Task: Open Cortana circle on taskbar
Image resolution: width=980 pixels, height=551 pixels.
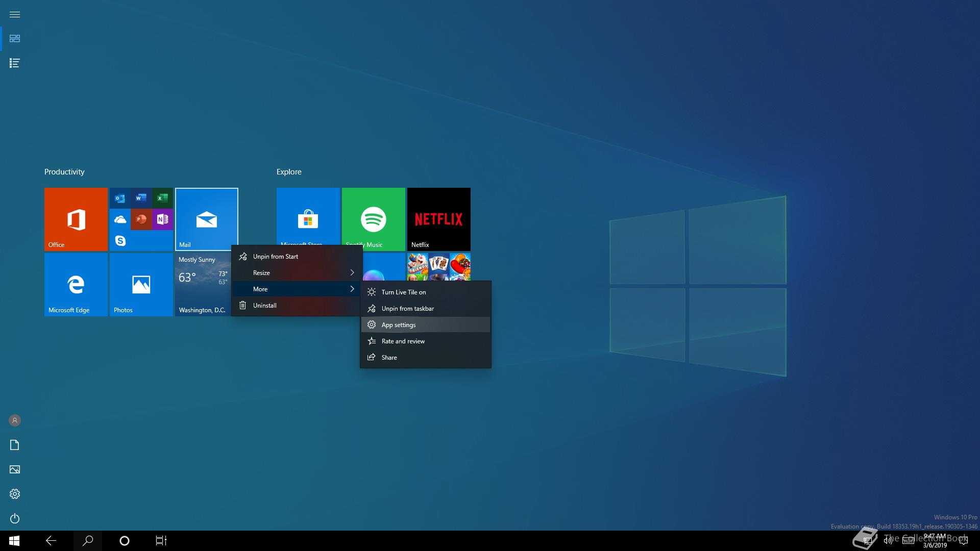Action: 125,541
